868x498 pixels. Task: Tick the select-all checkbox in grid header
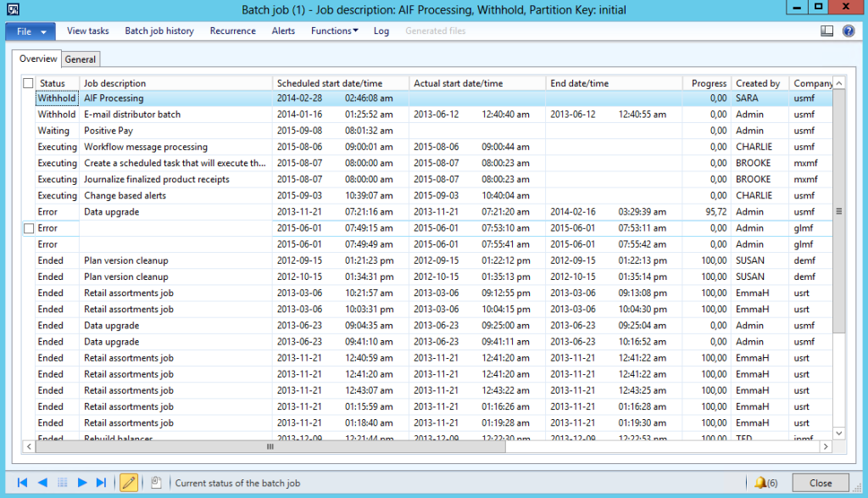[28, 83]
